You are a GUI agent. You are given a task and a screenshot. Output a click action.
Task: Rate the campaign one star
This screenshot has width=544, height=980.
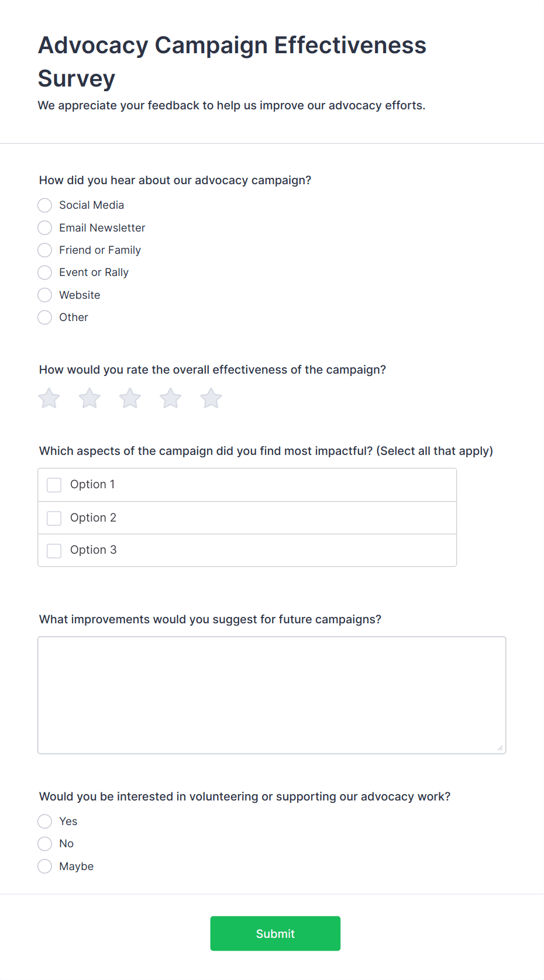(49, 399)
